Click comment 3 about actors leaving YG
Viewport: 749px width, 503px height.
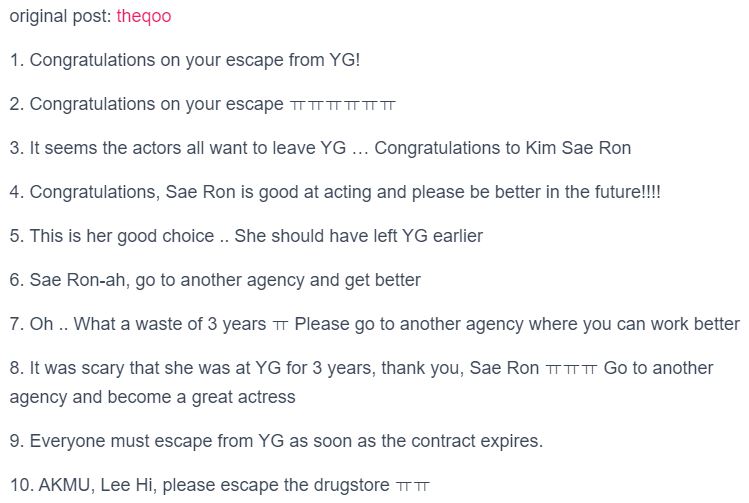point(321,148)
